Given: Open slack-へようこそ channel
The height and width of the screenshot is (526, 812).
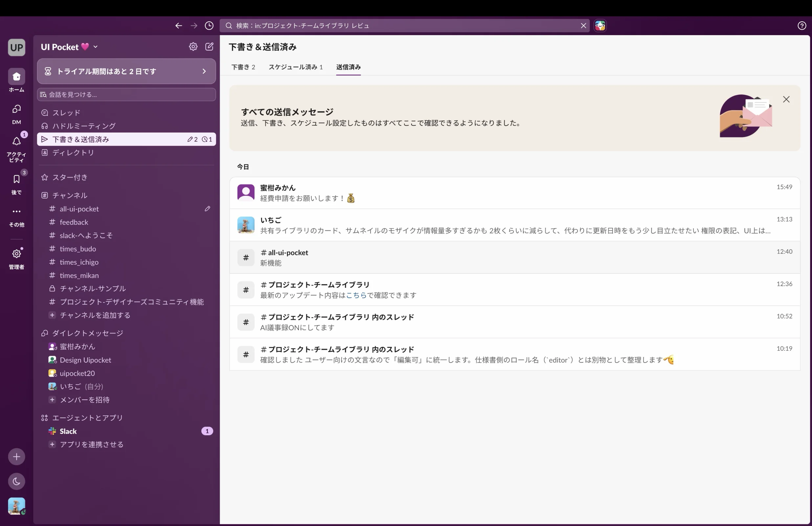Looking at the screenshot, I should [x=126, y=235].
